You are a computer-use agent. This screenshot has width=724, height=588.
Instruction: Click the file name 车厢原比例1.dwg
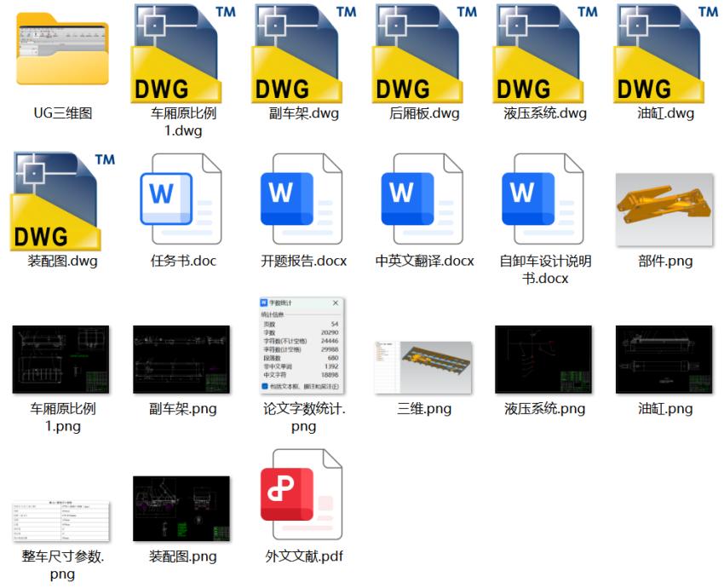tap(183, 122)
